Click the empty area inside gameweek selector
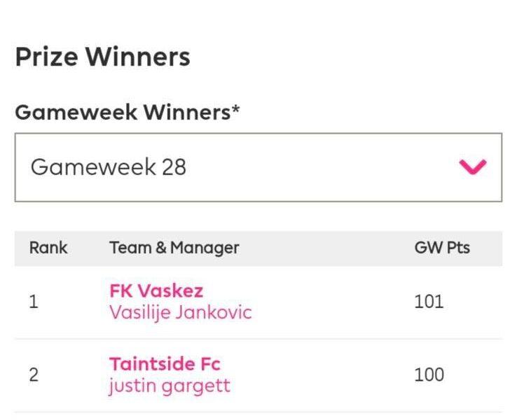This screenshot has height=420, width=517. pos(320,167)
